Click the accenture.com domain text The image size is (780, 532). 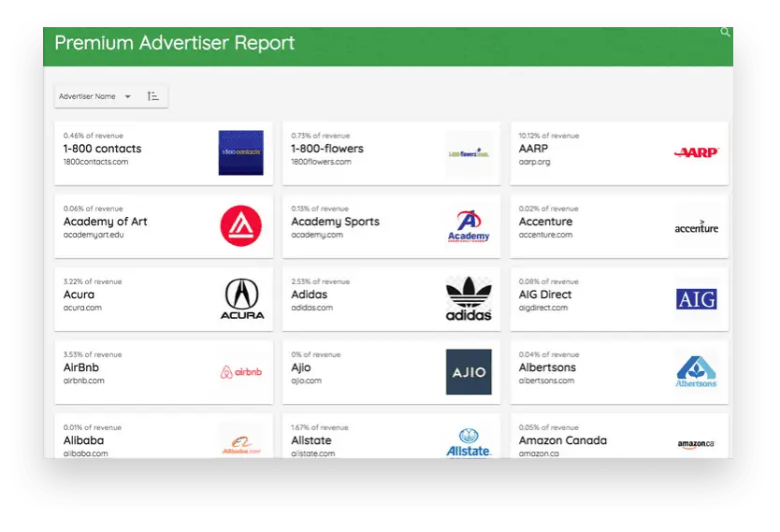tap(545, 235)
